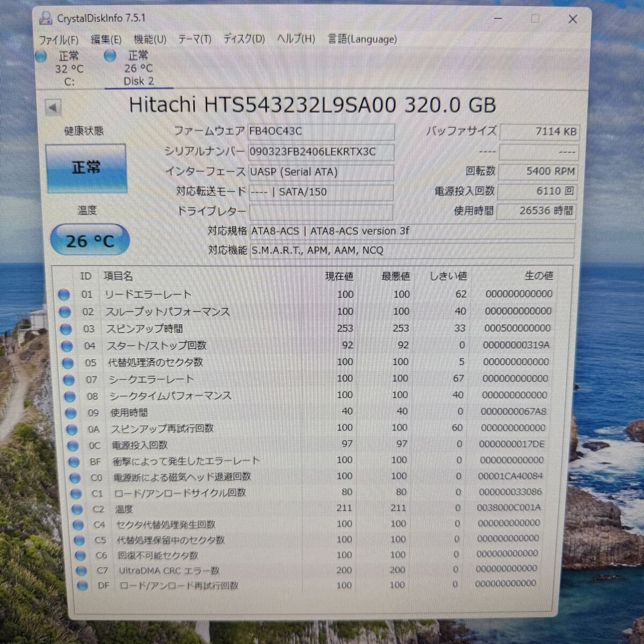The height and width of the screenshot is (644, 644).
Task: Select the Disk 2 tab showing 26 °C
Action: point(138,69)
